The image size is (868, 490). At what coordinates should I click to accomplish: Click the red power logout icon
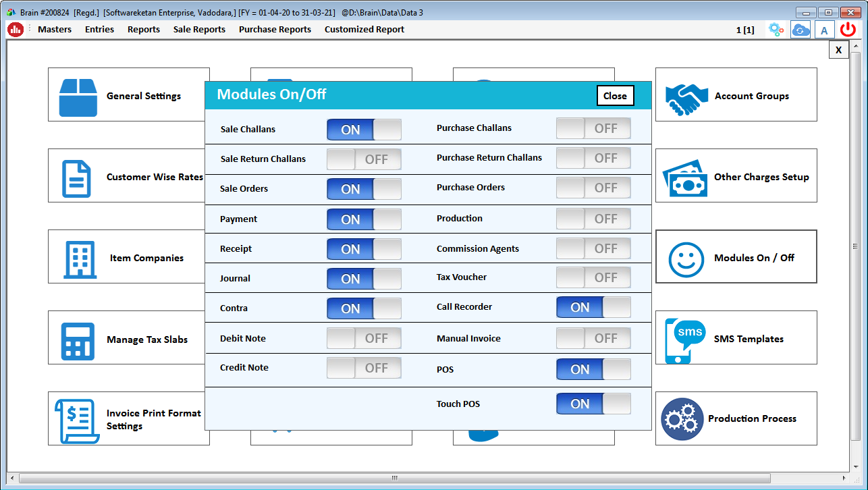pyautogui.click(x=848, y=29)
